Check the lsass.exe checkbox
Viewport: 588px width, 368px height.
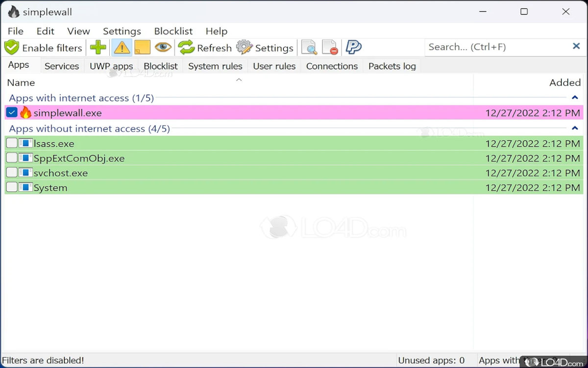pyautogui.click(x=12, y=143)
